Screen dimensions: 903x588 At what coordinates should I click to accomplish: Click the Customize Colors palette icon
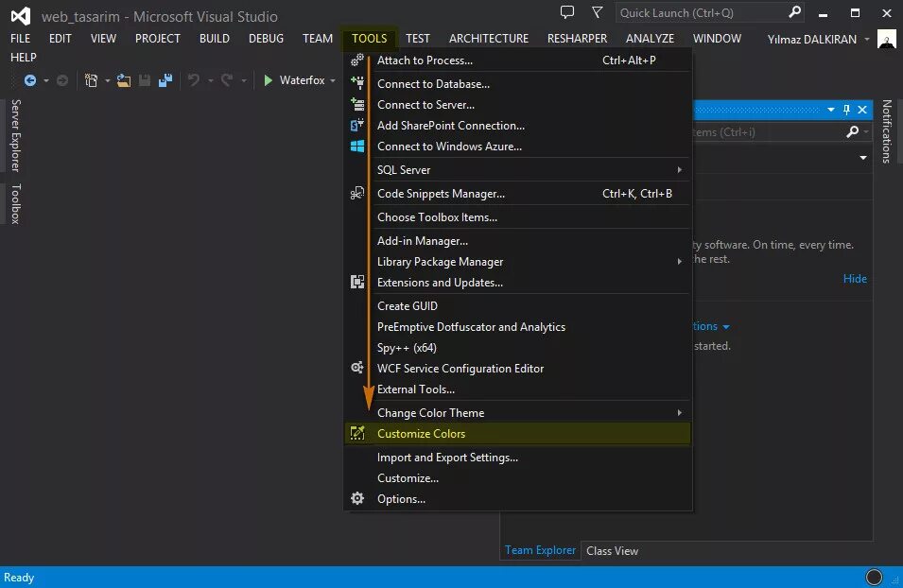357,433
